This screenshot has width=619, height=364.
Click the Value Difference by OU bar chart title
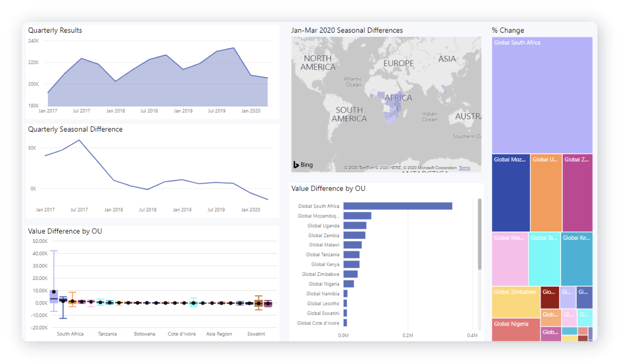click(328, 188)
